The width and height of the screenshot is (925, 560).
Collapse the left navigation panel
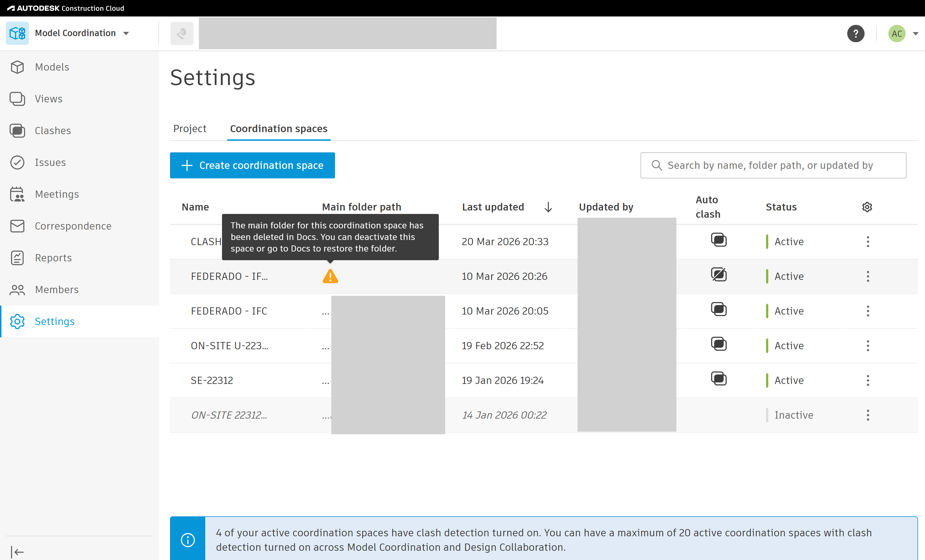[17, 552]
